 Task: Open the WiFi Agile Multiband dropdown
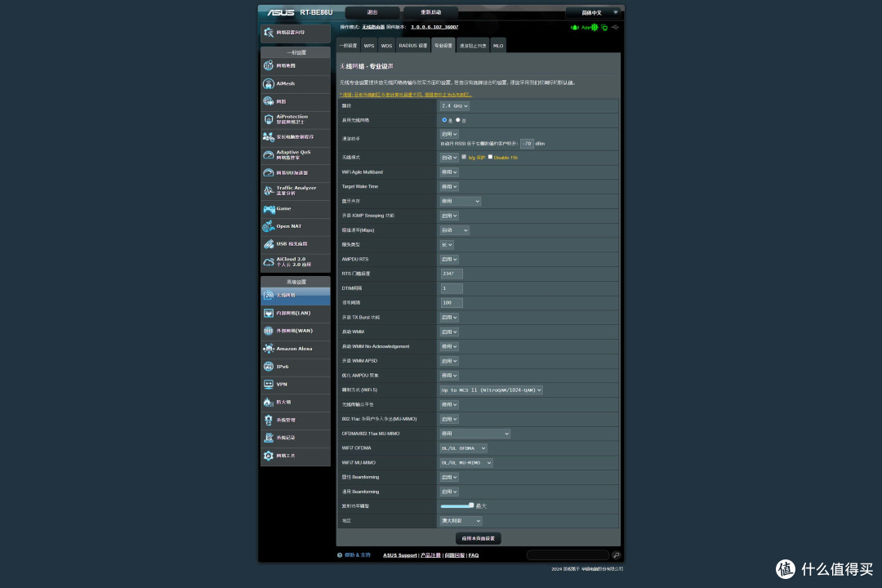coord(449,172)
